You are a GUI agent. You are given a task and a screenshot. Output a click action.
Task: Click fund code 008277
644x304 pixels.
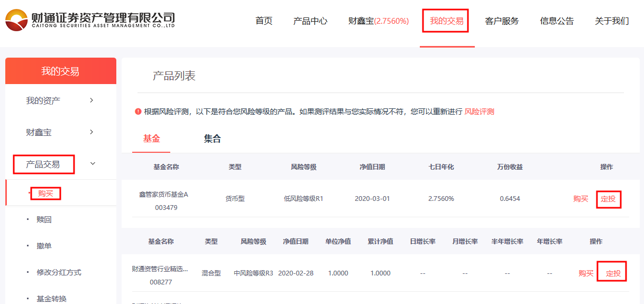tap(161, 282)
